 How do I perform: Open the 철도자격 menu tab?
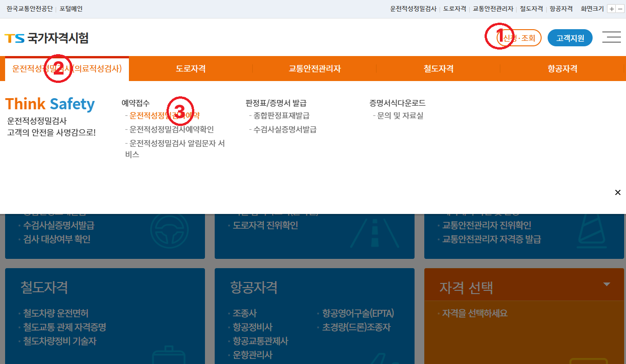pyautogui.click(x=438, y=69)
